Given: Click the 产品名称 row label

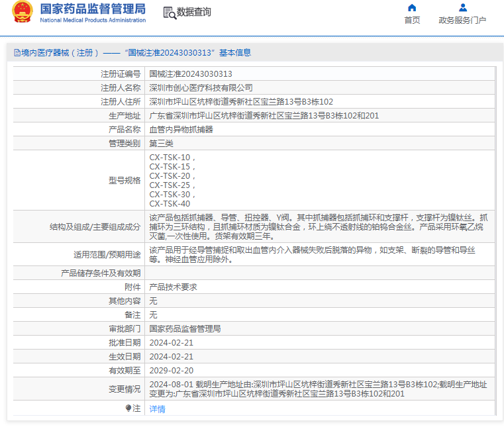Looking at the screenshot, I should pyautogui.click(x=125, y=130).
